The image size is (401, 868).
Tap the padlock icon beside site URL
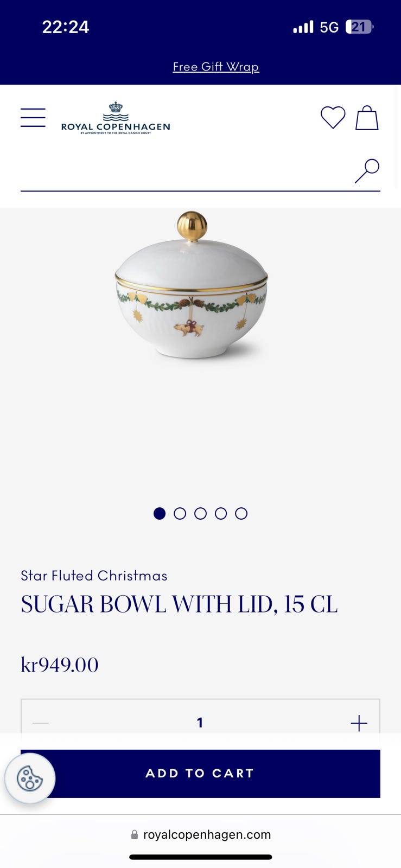tap(135, 835)
